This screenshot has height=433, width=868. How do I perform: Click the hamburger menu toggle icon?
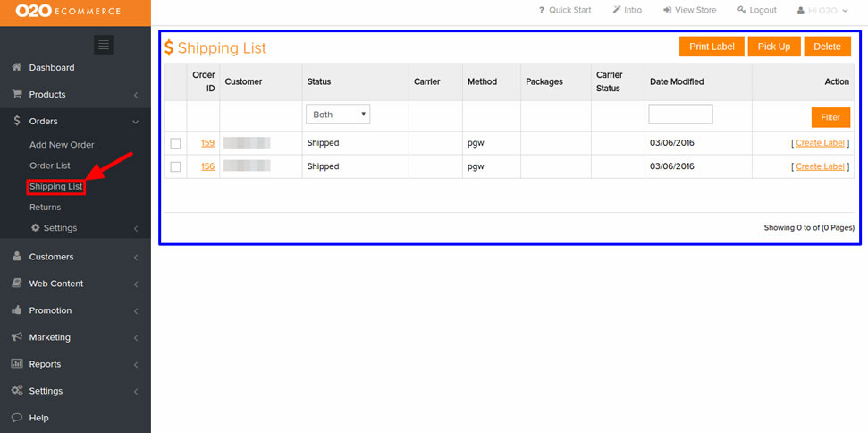pyautogui.click(x=104, y=44)
